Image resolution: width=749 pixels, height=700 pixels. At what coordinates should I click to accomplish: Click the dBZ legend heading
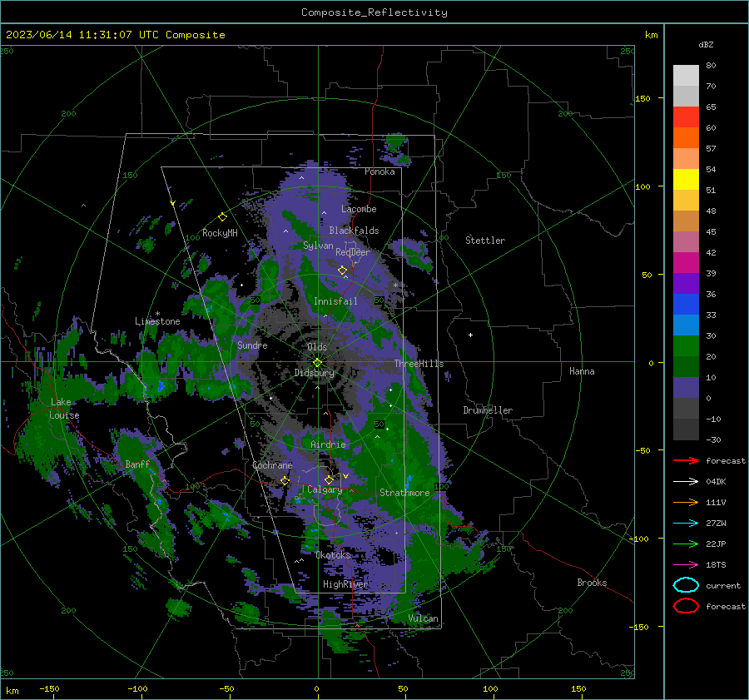pos(706,44)
